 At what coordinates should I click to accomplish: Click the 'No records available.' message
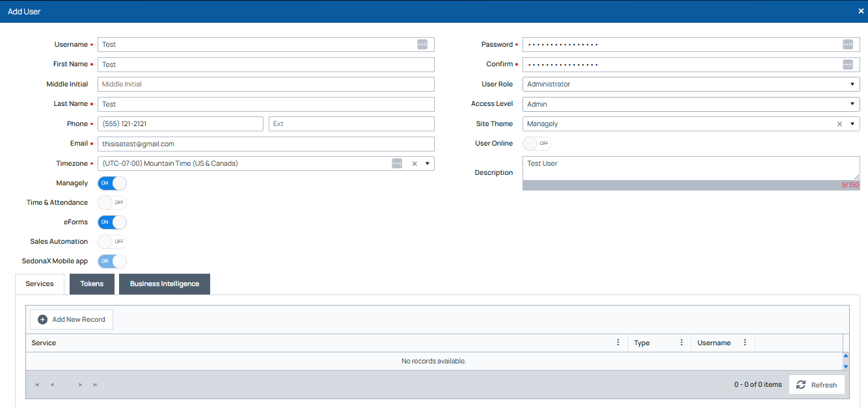point(434,361)
